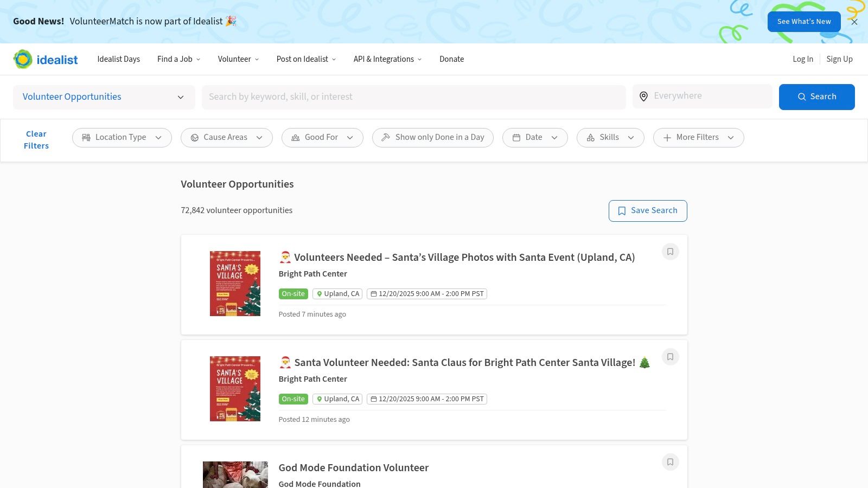This screenshot has width=868, height=488.
Task: Click the plus icon on More Filters
Action: coord(667,138)
